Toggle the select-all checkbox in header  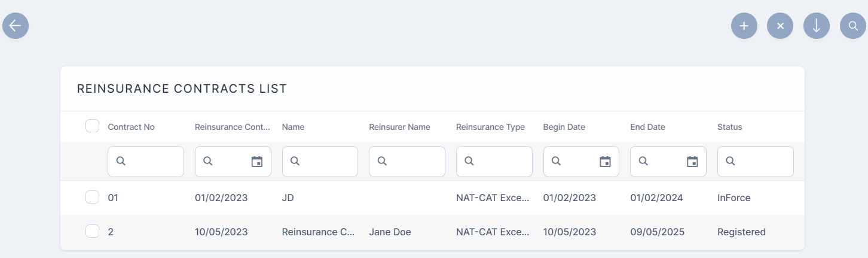92,126
